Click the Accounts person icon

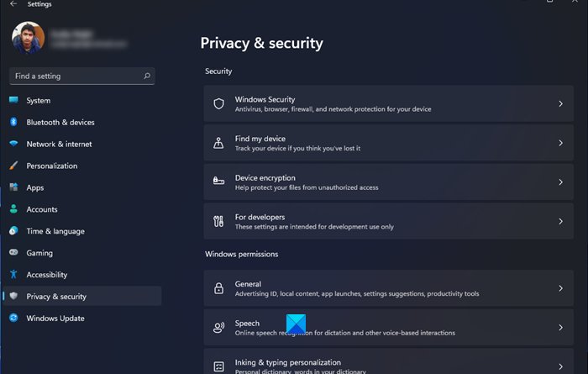tap(13, 208)
